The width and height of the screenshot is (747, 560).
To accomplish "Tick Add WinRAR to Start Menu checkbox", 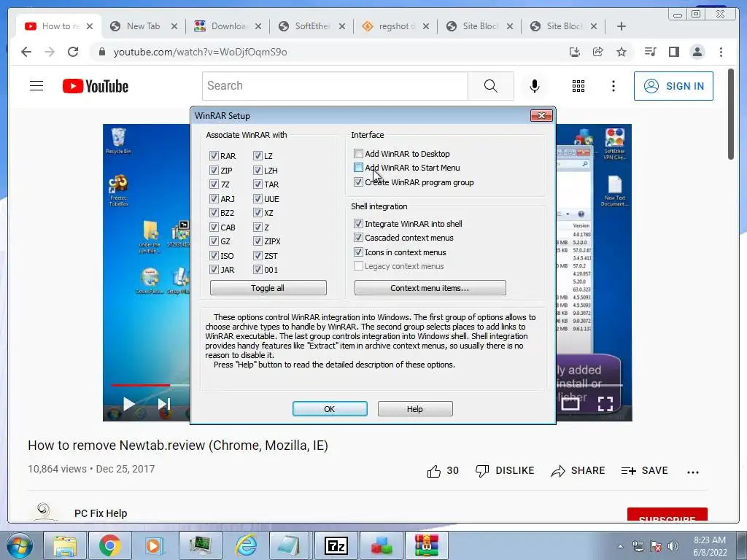I will pos(358,168).
